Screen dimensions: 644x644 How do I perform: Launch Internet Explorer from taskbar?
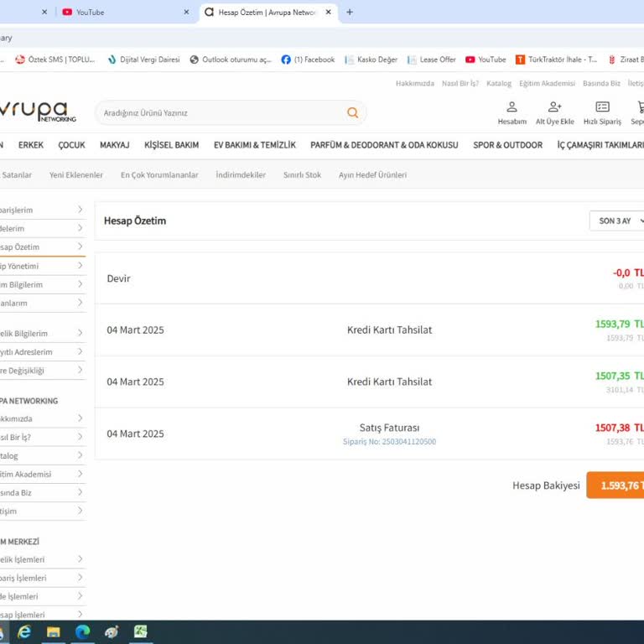point(24,631)
